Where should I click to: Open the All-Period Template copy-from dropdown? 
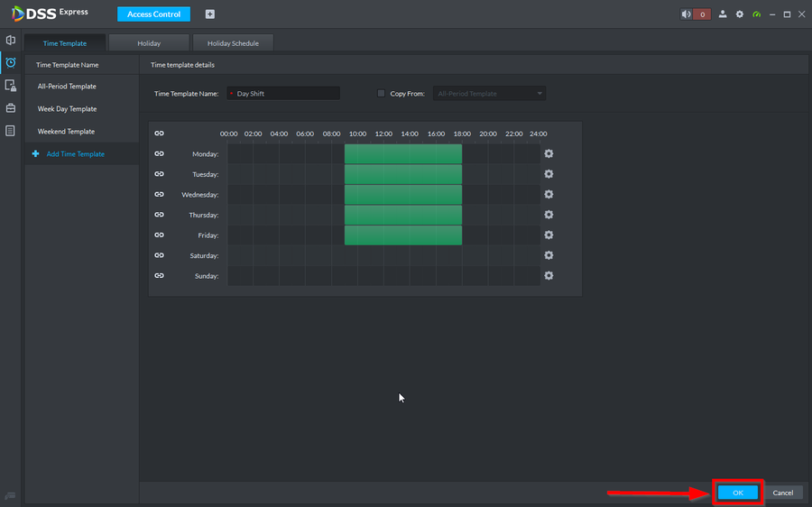(x=489, y=93)
